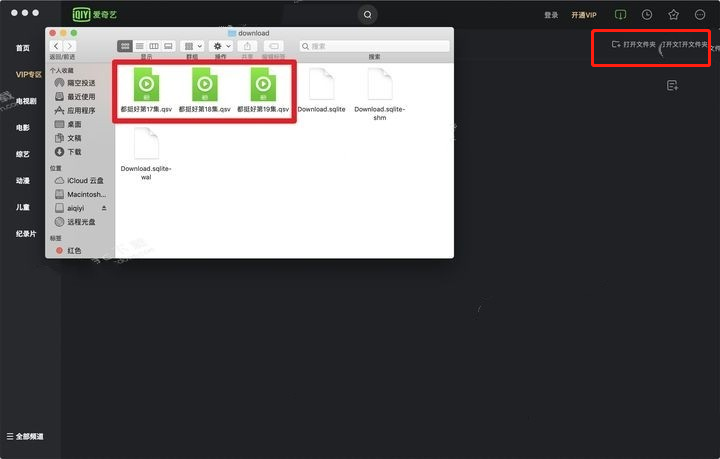Open the watch history clock icon
The image size is (720, 459).
coord(647,15)
